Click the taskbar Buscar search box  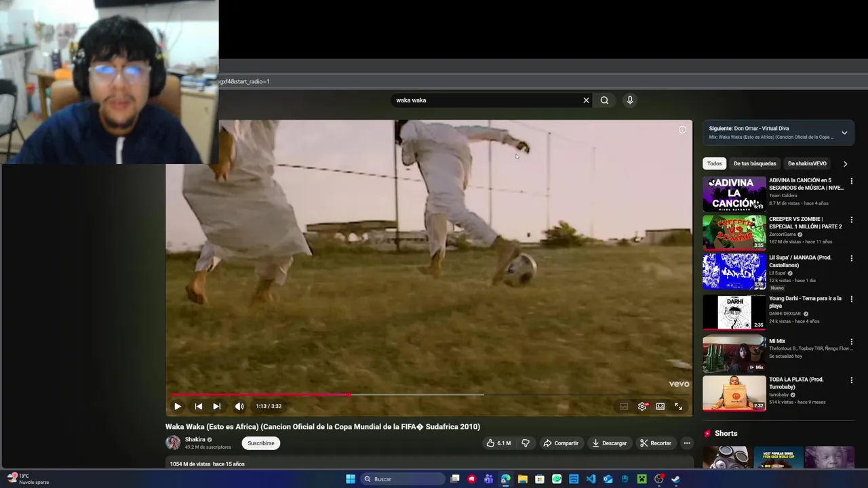tap(403, 479)
